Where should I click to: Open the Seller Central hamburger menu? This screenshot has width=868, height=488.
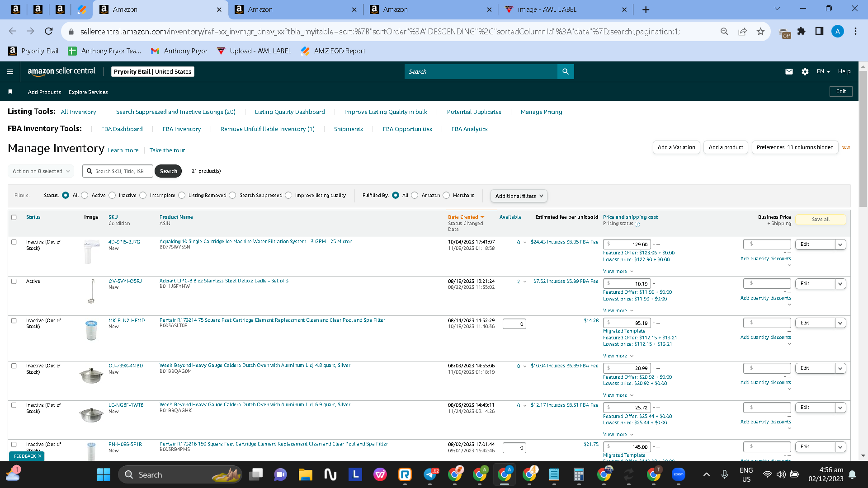10,71
